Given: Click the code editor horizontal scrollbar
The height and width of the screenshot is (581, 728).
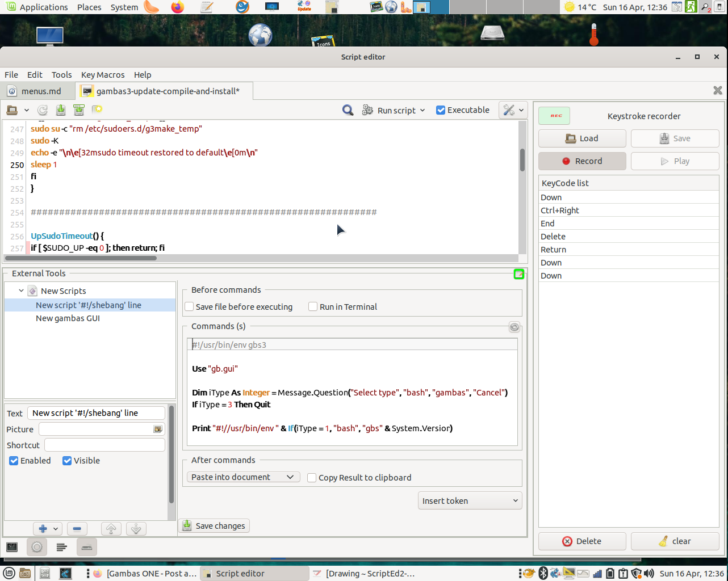Looking at the screenshot, I should [80, 258].
